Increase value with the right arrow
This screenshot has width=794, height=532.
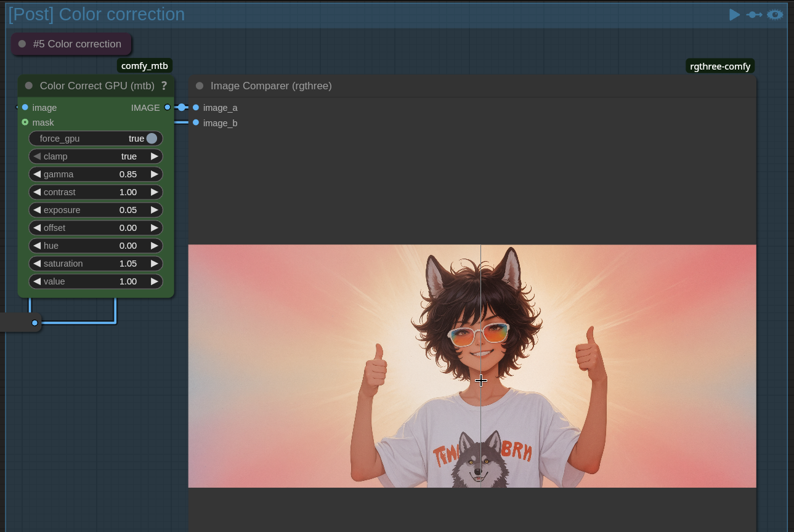click(x=155, y=281)
